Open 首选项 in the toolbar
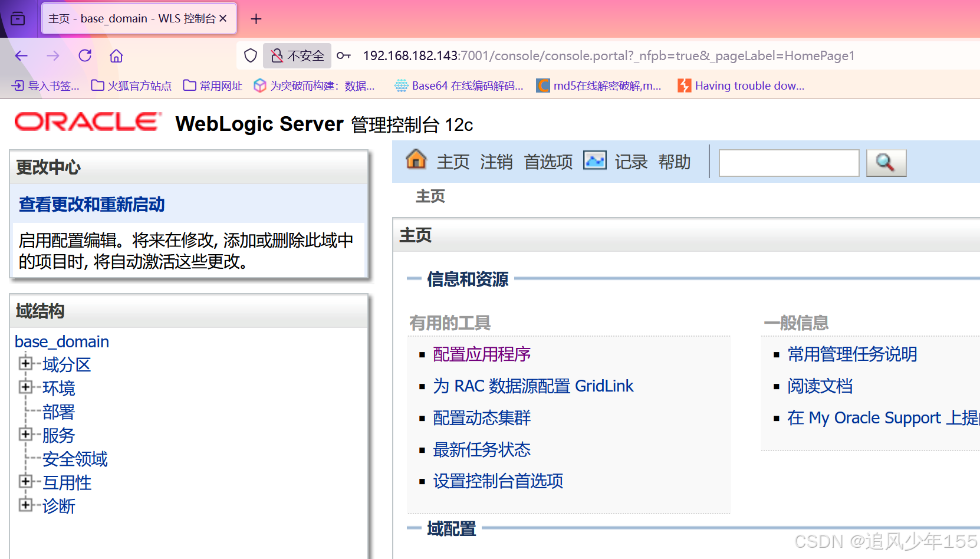The width and height of the screenshot is (980, 559). pos(548,162)
